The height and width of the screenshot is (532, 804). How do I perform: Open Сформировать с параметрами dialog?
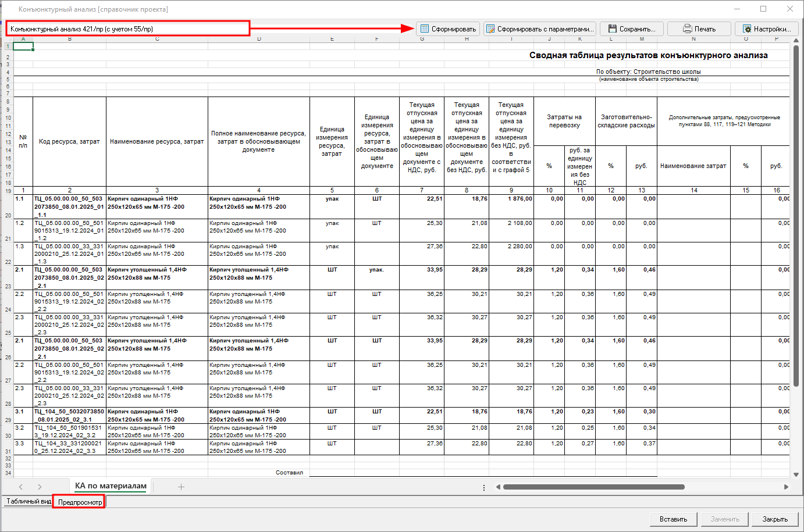point(540,28)
